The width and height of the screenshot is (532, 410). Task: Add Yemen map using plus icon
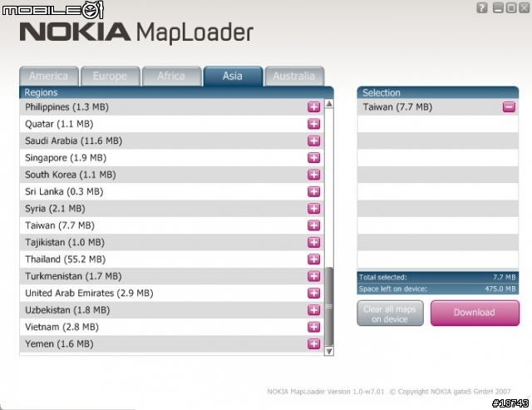(x=314, y=343)
